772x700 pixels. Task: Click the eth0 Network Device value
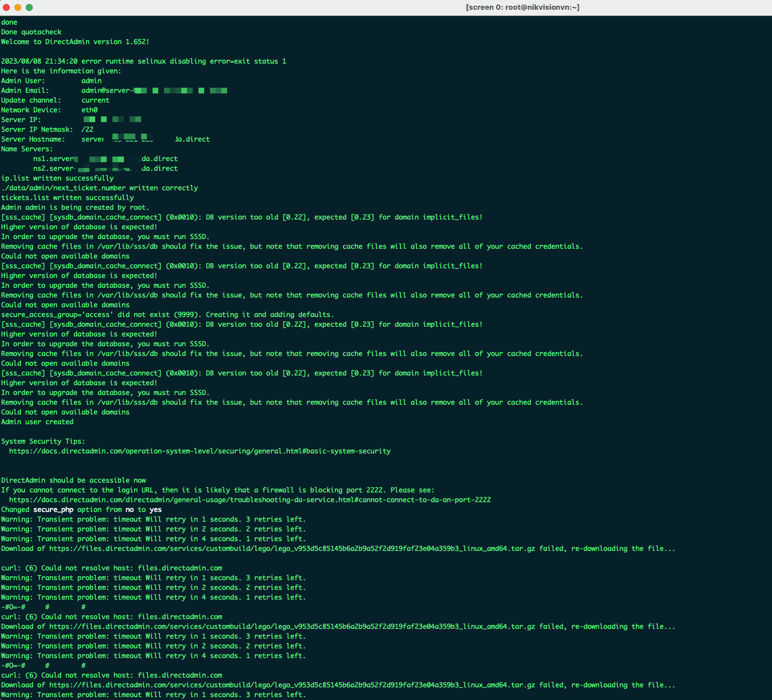coord(89,110)
